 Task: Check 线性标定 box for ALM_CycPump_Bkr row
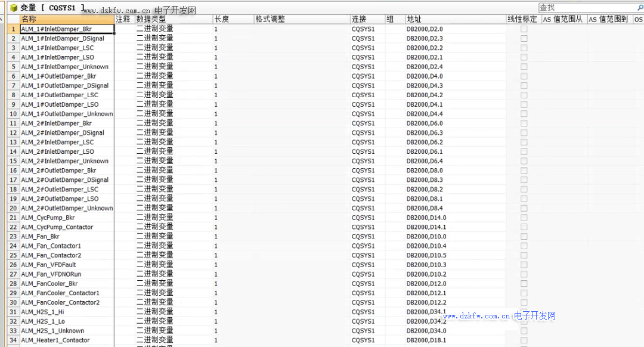click(x=524, y=218)
